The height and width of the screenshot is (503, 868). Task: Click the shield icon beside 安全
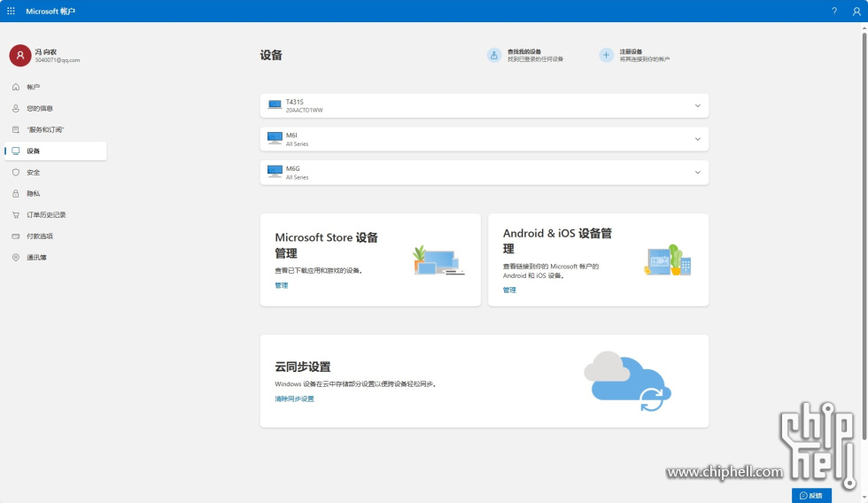click(x=16, y=172)
